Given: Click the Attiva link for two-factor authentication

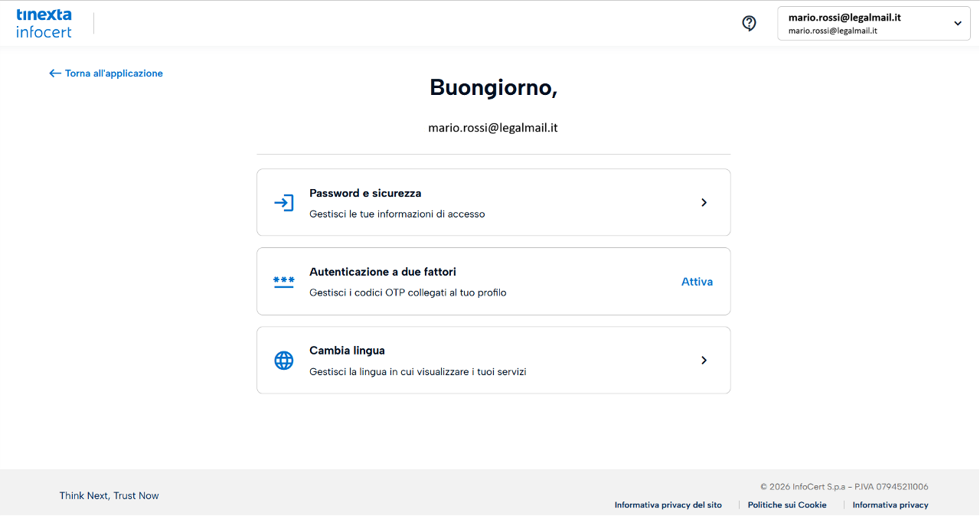Looking at the screenshot, I should tap(697, 282).
